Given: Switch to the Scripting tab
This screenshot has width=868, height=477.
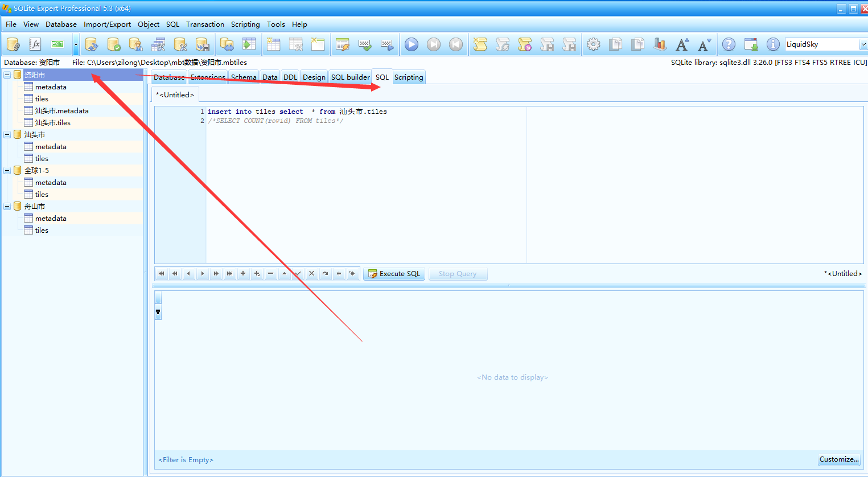Looking at the screenshot, I should click(x=409, y=77).
